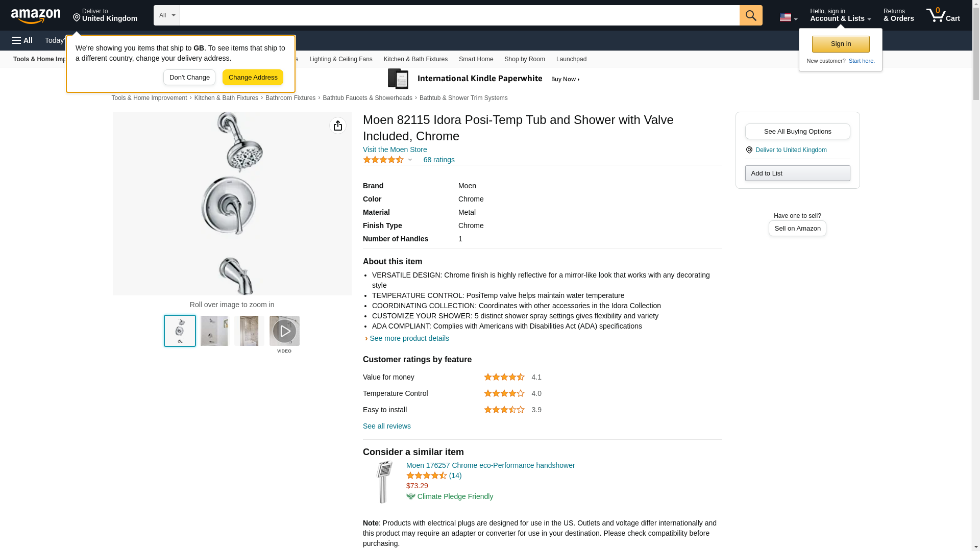Open the All hamburger menu
This screenshot has width=980, height=551.
click(x=22, y=40)
